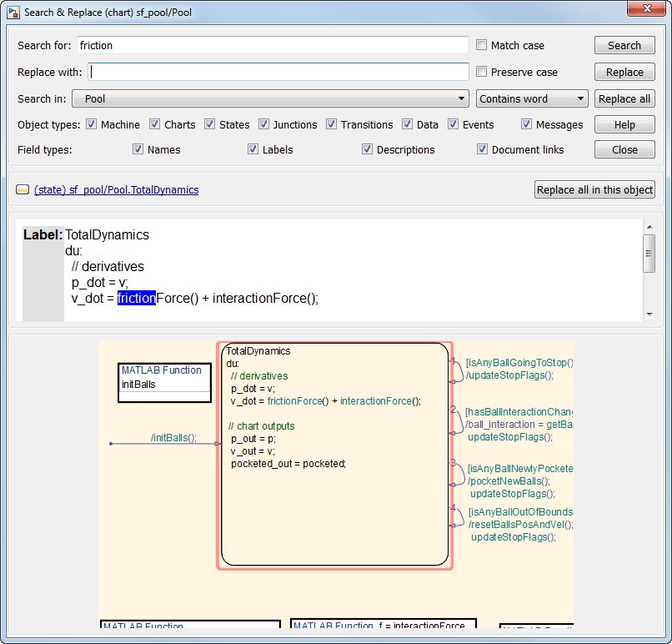The width and height of the screenshot is (672, 644).
Task: Click 'pocketed_out = pocketed;' text in chart
Action: 288,464
